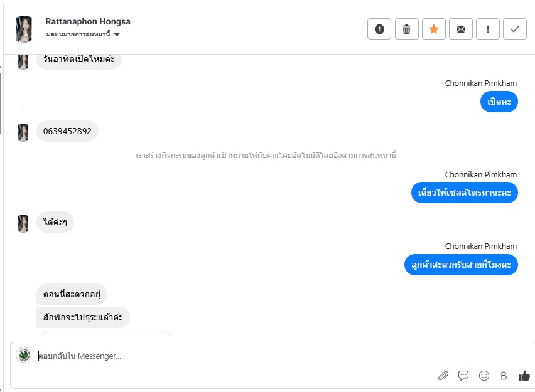Send a thumbs-up like
The height and width of the screenshot is (392, 535).
(524, 376)
